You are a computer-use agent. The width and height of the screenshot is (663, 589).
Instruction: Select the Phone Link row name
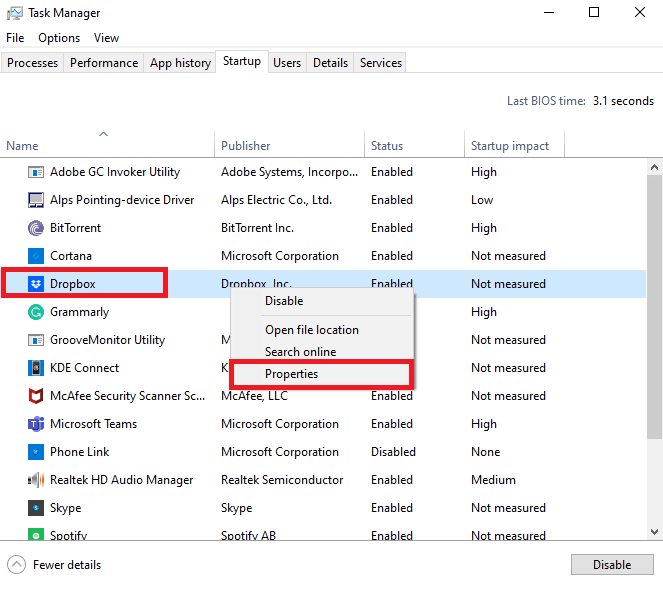pyautogui.click(x=79, y=452)
